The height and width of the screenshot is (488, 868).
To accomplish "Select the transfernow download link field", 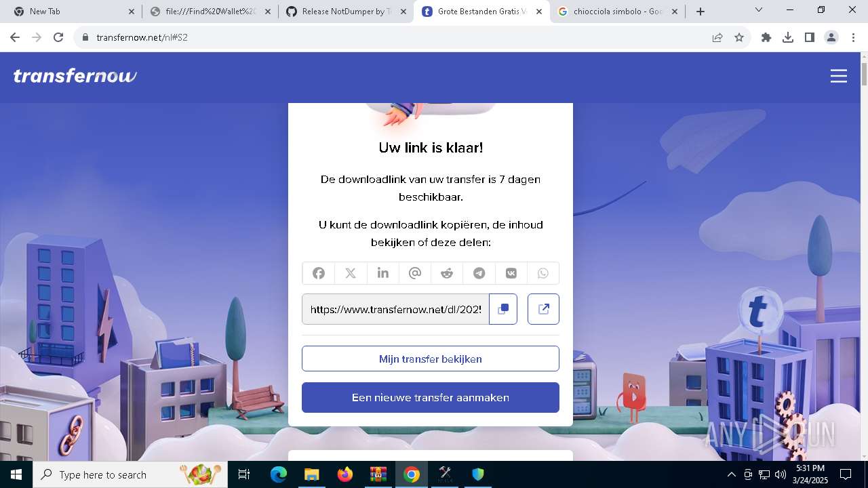I will point(395,309).
